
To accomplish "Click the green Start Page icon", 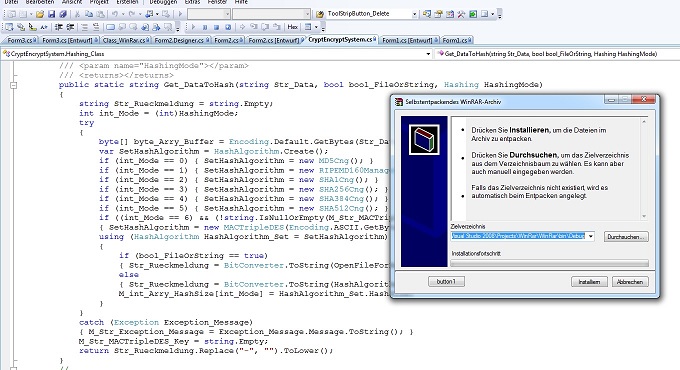I will pyautogui.click(x=473, y=14).
